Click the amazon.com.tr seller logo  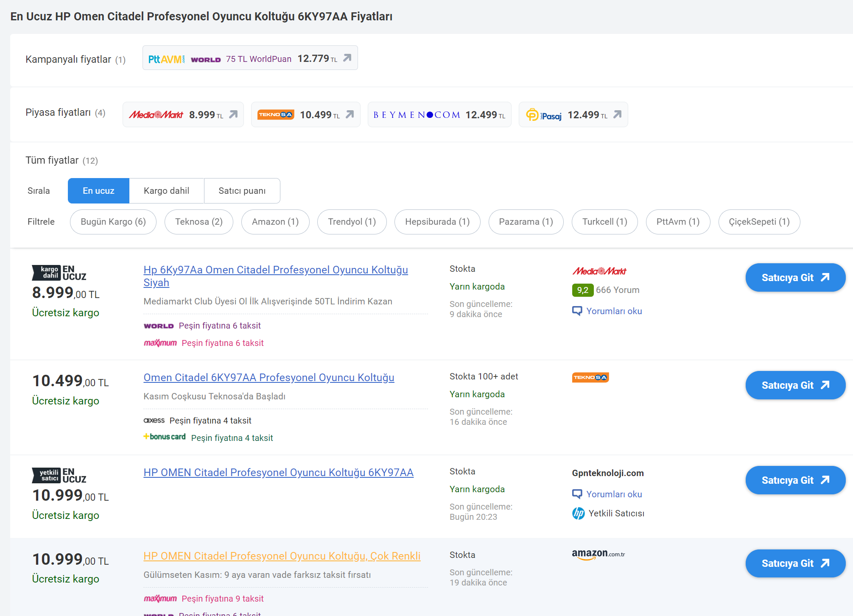click(598, 555)
